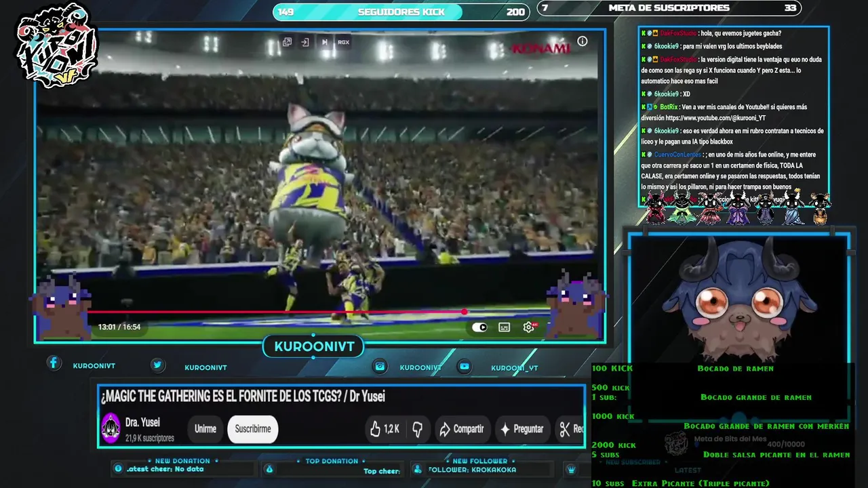Screen dimensions: 868x488
Task: Click the 1000 kick Bocado grande con merkén
Action: [x=720, y=422]
